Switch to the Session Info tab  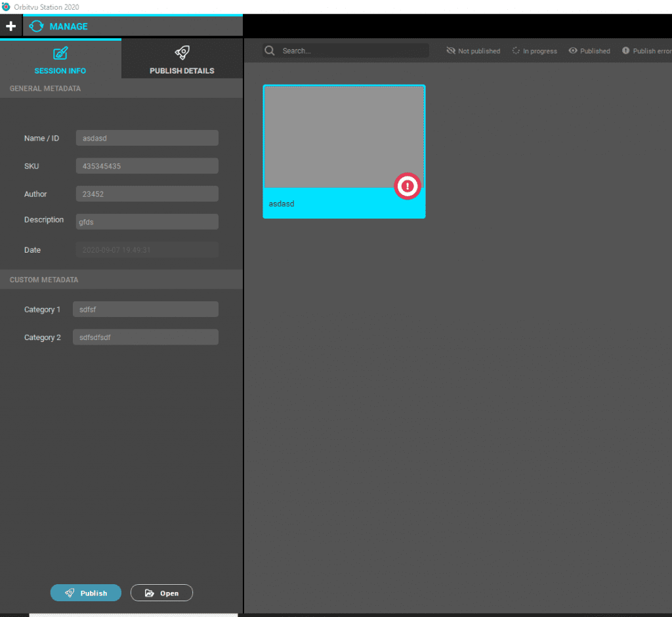pyautogui.click(x=60, y=60)
